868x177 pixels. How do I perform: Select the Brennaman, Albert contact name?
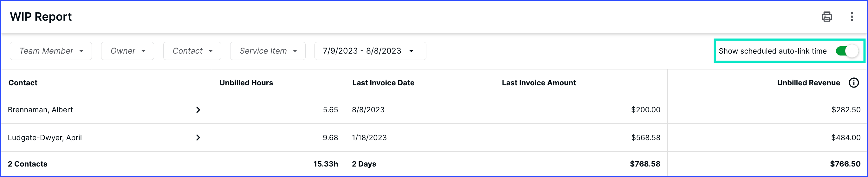40,109
